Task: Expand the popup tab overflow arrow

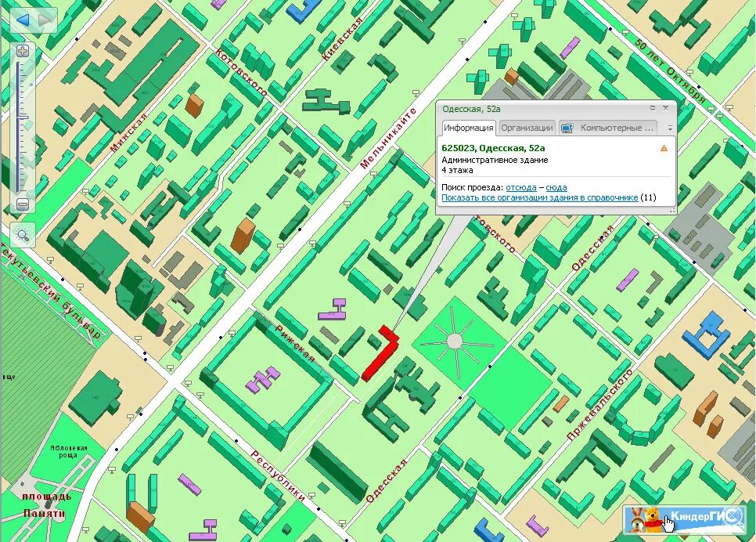Action: (x=670, y=128)
